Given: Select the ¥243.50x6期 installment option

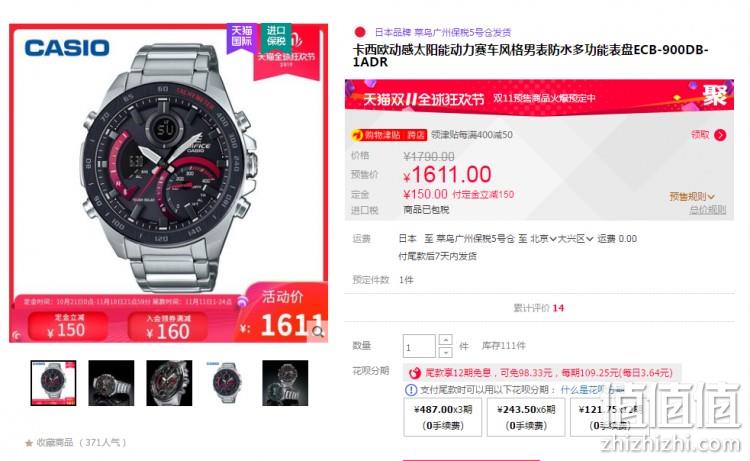Looking at the screenshot, I should coord(526,417).
